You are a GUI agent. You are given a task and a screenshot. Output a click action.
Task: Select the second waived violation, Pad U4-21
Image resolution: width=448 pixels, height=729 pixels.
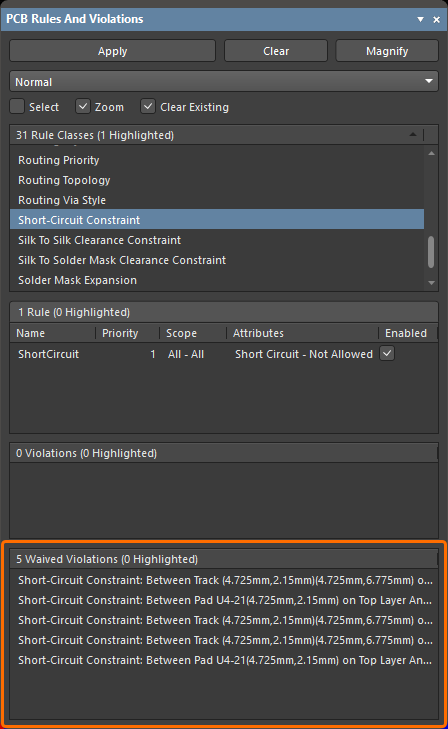point(224,600)
